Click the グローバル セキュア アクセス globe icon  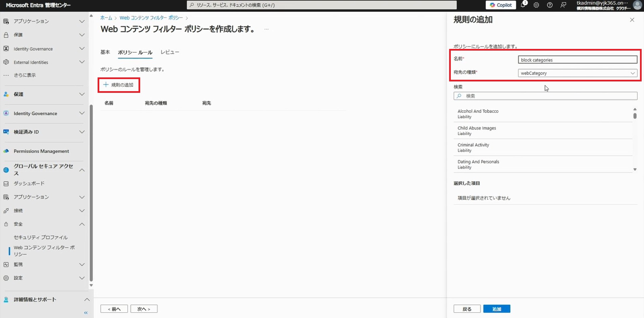click(x=6, y=170)
